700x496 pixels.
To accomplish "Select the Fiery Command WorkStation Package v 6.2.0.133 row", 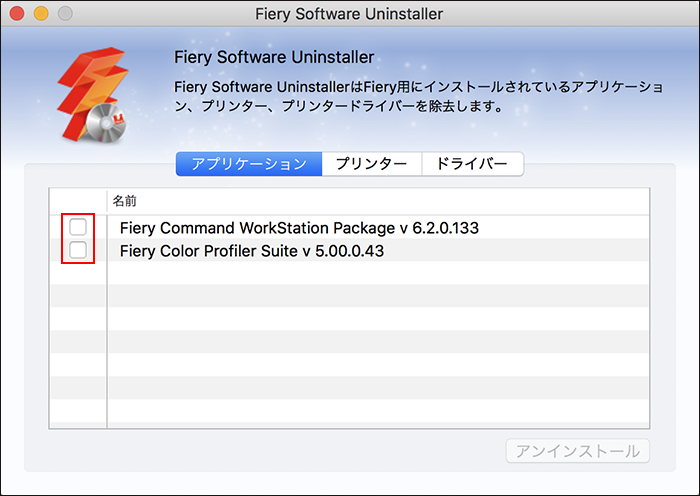I will [x=350, y=228].
